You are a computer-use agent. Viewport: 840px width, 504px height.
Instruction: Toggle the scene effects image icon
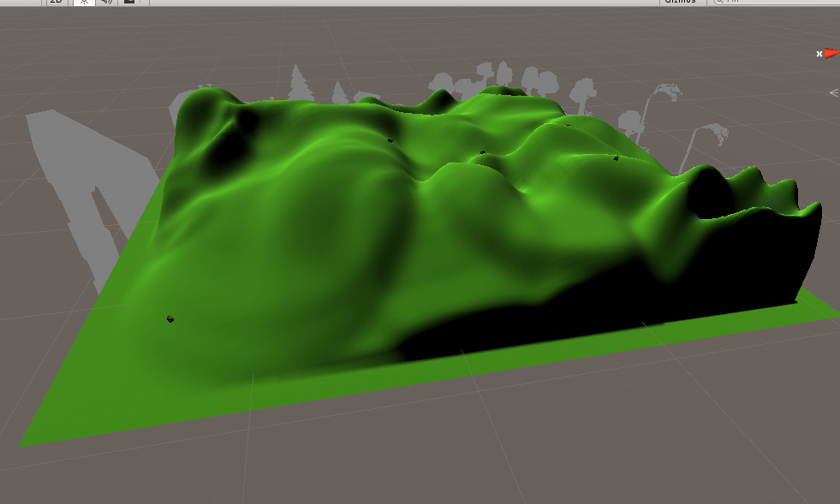click(129, 2)
